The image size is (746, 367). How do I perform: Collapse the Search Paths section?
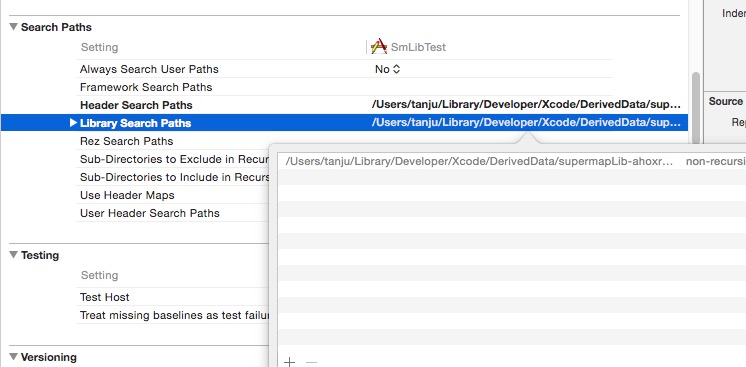[x=13, y=27]
